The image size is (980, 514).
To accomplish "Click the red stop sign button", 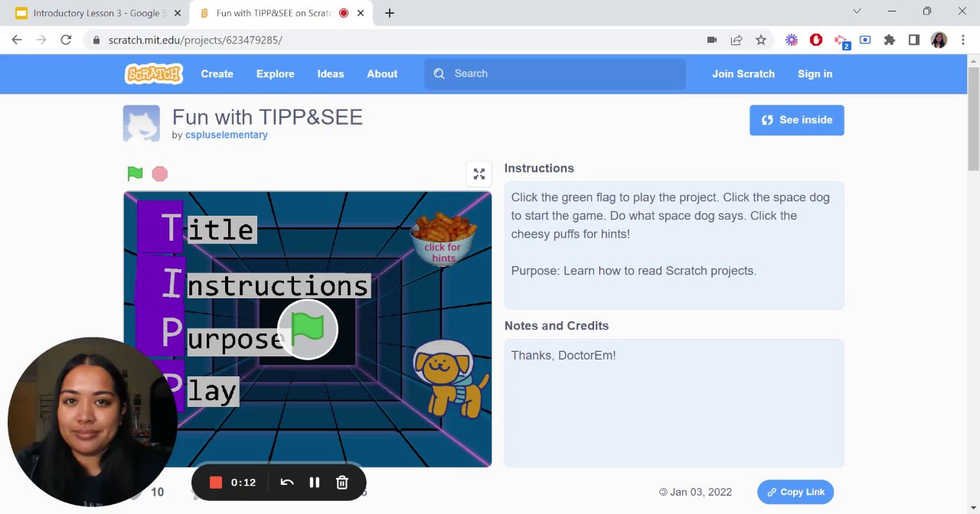I will 159,174.
